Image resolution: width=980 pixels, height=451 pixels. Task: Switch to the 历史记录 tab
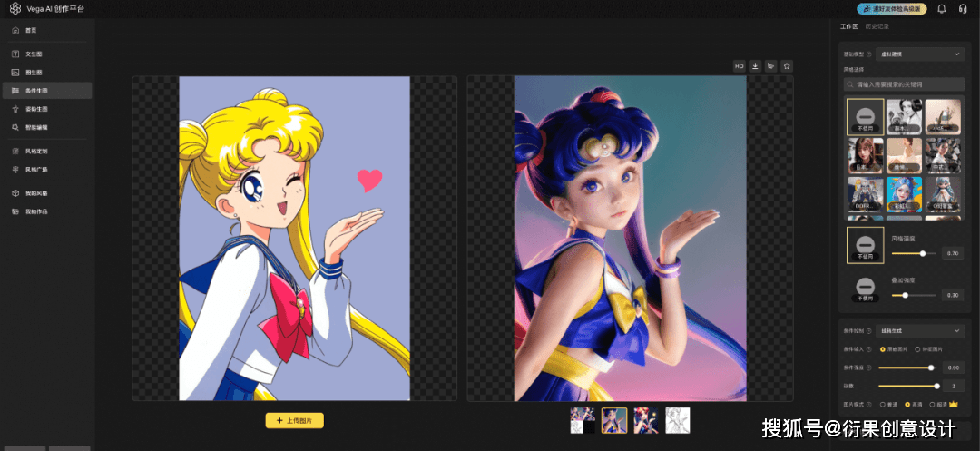point(877,27)
